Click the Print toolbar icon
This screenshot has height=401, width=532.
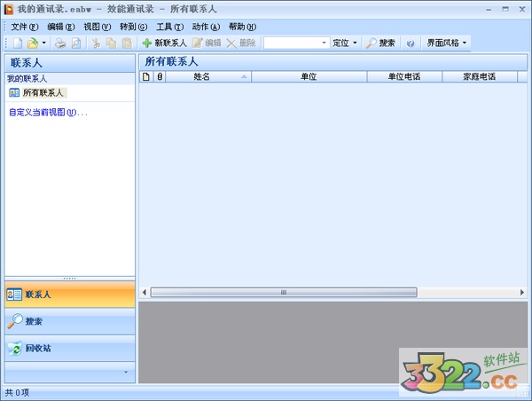click(x=60, y=43)
